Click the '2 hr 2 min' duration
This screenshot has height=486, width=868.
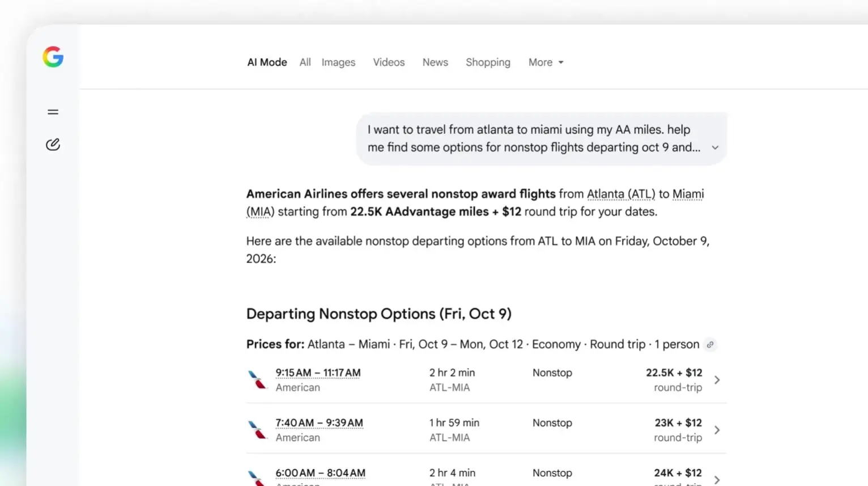452,373
